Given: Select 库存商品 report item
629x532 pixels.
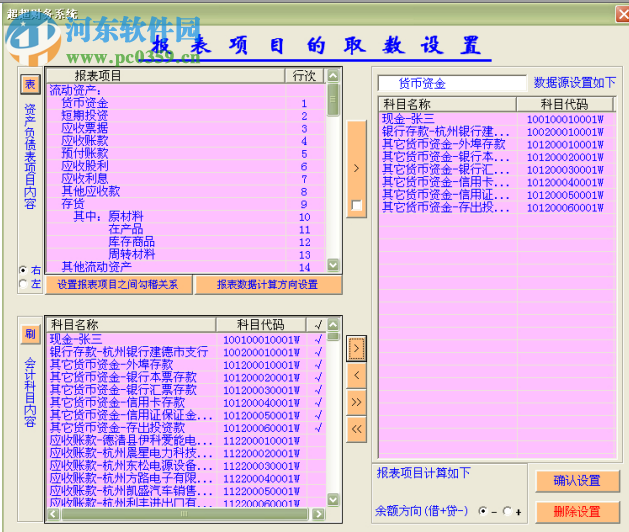Looking at the screenshot, I should [186, 242].
